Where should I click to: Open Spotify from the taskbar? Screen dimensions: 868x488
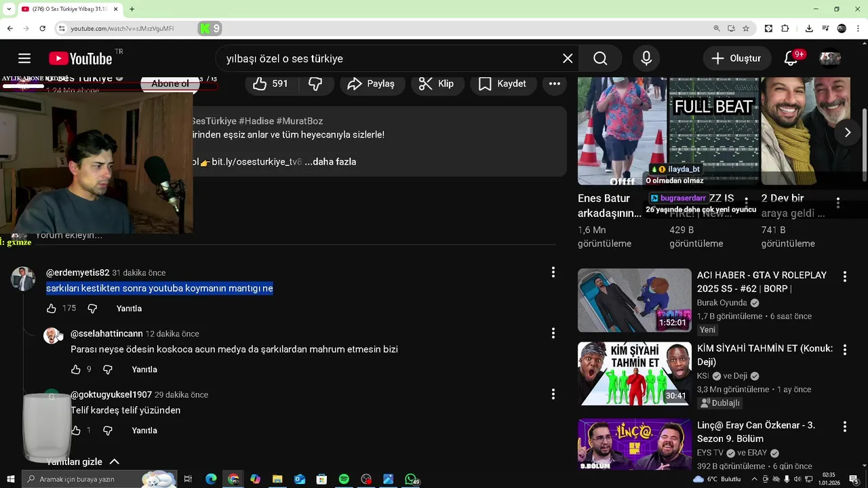click(344, 479)
